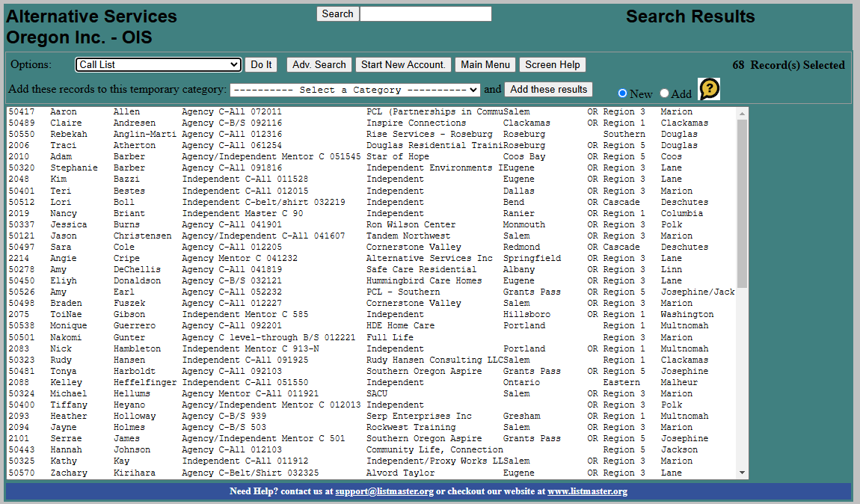Select record 2094 Jayne Holmes
The height and width of the screenshot is (504, 860).
[372, 427]
